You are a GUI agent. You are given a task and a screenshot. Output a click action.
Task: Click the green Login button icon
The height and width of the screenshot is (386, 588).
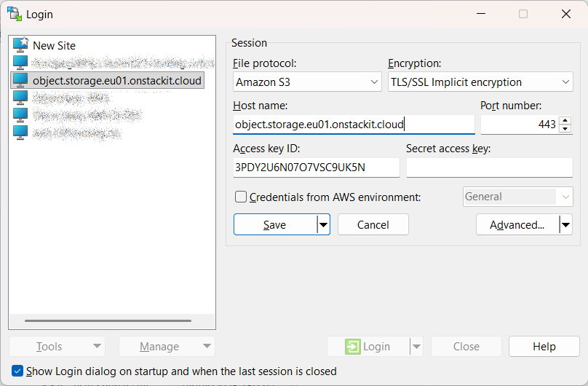click(353, 347)
